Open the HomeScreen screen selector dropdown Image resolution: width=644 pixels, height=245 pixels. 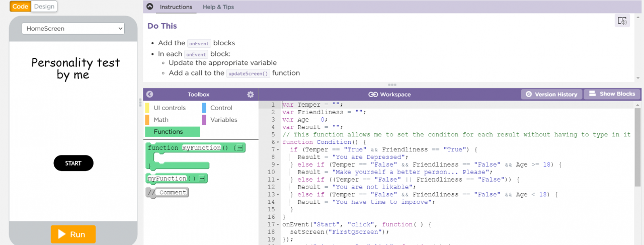[73, 29]
